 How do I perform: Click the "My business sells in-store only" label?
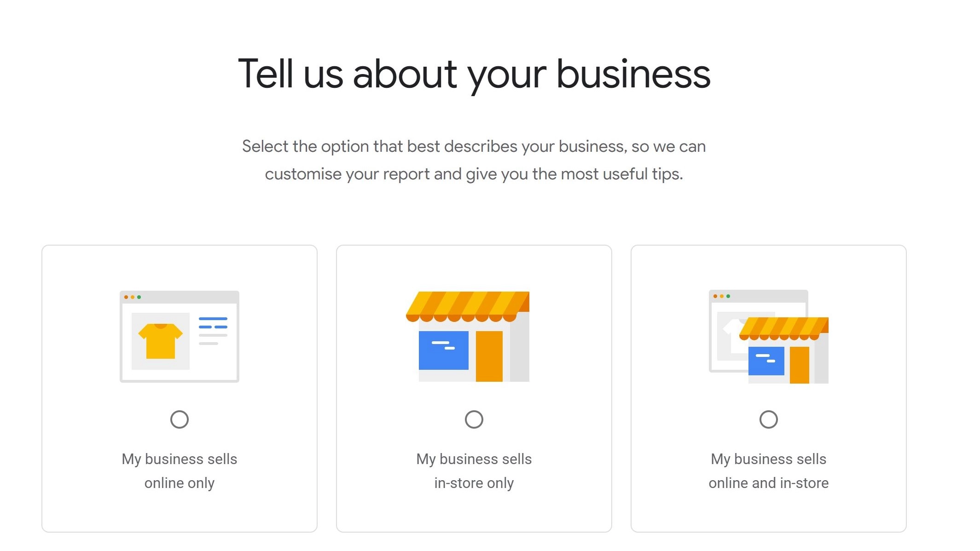[474, 471]
